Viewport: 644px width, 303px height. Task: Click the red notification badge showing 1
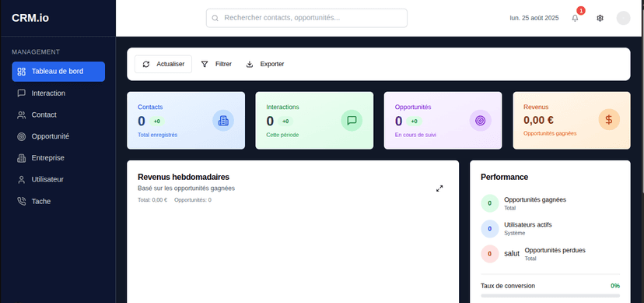[x=581, y=11]
